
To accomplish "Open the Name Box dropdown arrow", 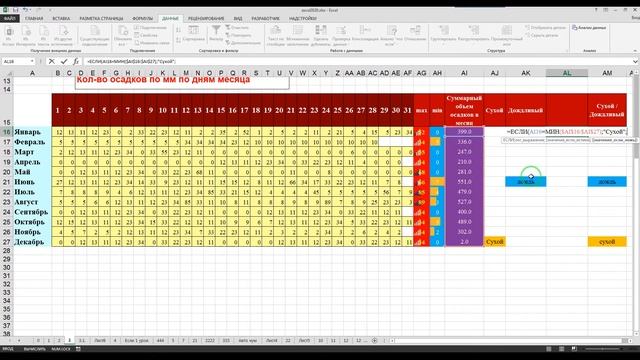I will click(32, 61).
